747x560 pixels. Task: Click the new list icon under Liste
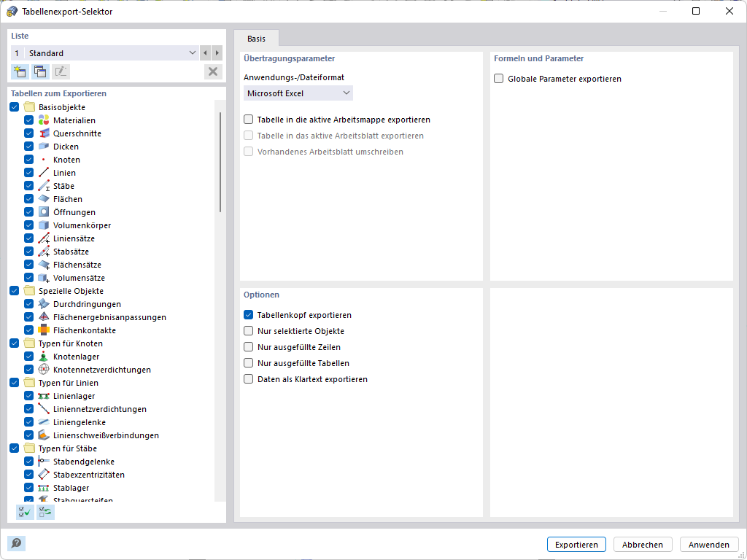pos(20,71)
